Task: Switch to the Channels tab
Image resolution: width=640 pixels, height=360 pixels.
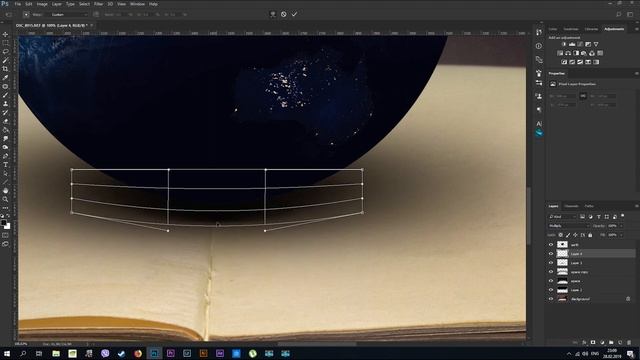Action: [x=571, y=206]
